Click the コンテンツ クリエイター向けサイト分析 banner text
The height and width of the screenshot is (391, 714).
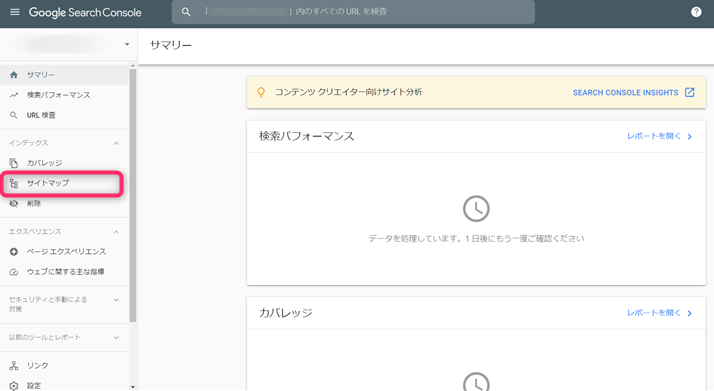click(x=348, y=92)
